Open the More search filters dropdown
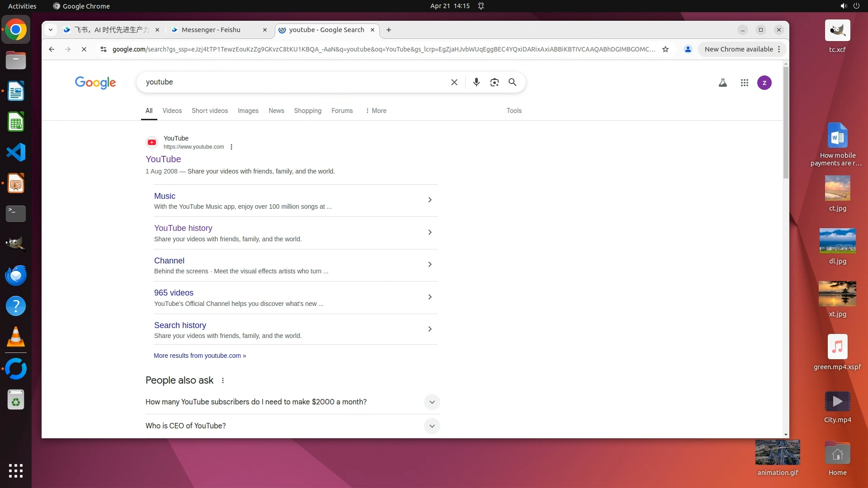Screen dimensions: 868x488 tap(376, 111)
